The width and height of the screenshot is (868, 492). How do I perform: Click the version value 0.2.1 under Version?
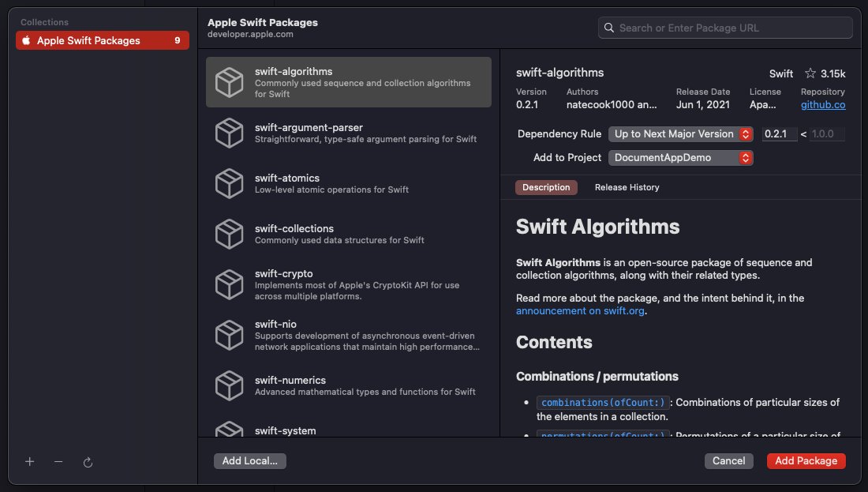526,105
